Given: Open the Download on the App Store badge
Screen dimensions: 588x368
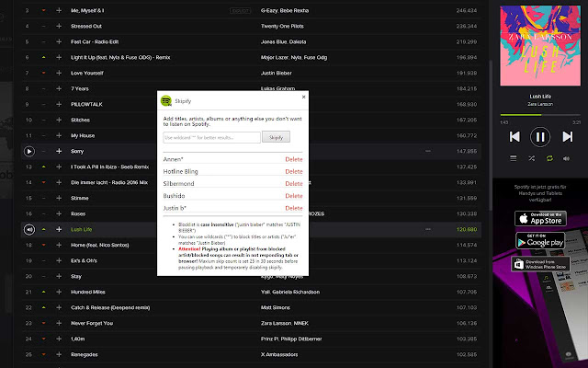Looking at the screenshot, I should [540, 218].
